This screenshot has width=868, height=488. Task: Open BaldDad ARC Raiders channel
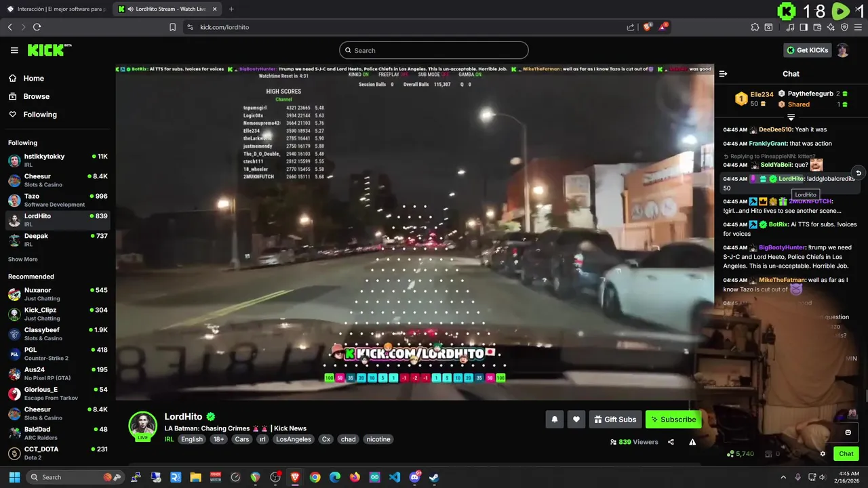pyautogui.click(x=58, y=433)
